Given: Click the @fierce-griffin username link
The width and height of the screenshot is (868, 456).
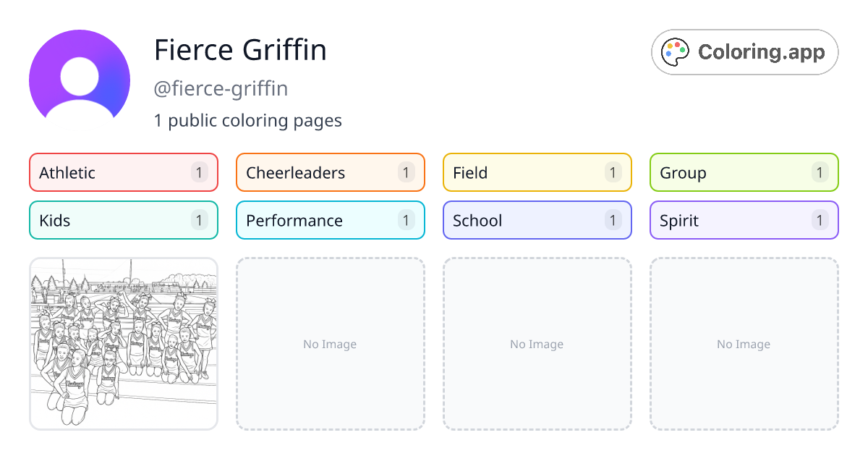Looking at the screenshot, I should click(x=221, y=88).
